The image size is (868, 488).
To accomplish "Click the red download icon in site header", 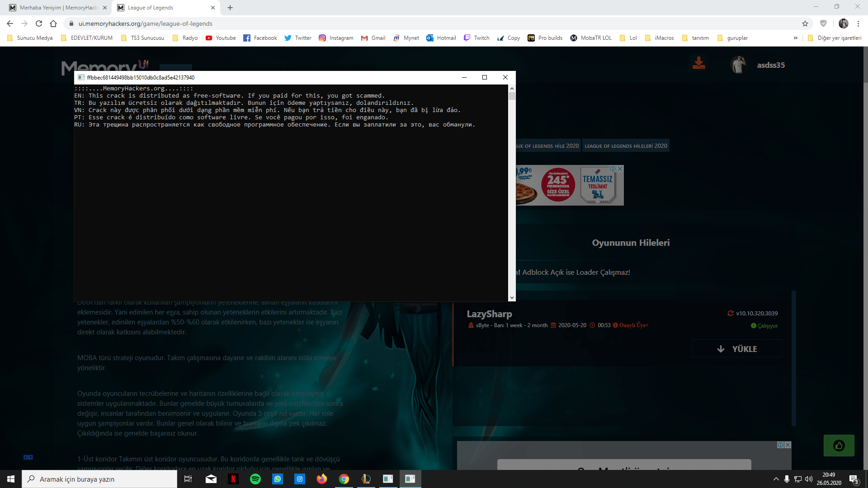I will (x=698, y=63).
